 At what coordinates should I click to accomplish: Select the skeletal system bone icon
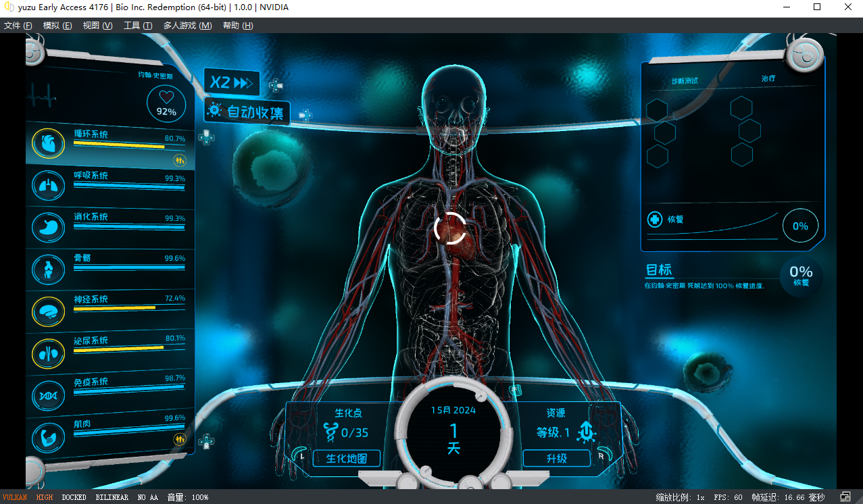coord(49,269)
